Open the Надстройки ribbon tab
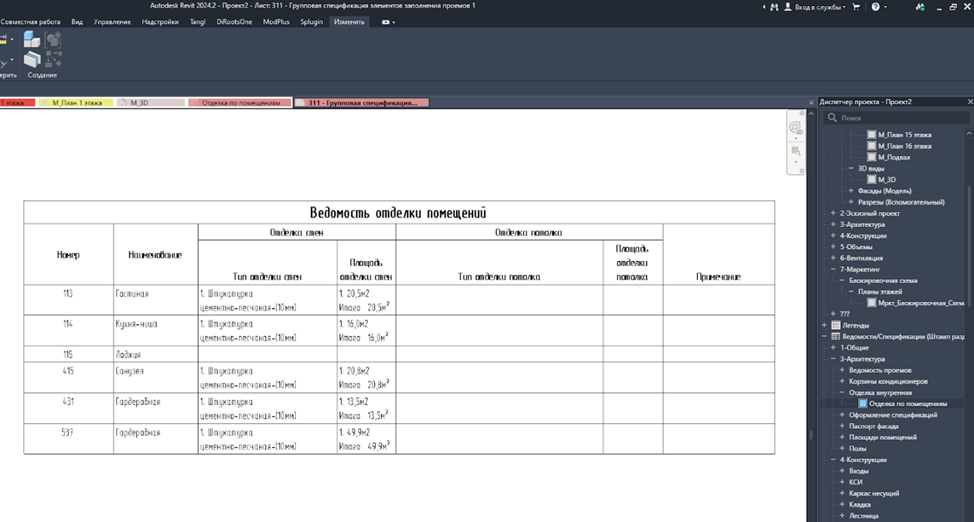The image size is (974, 522). tap(160, 22)
